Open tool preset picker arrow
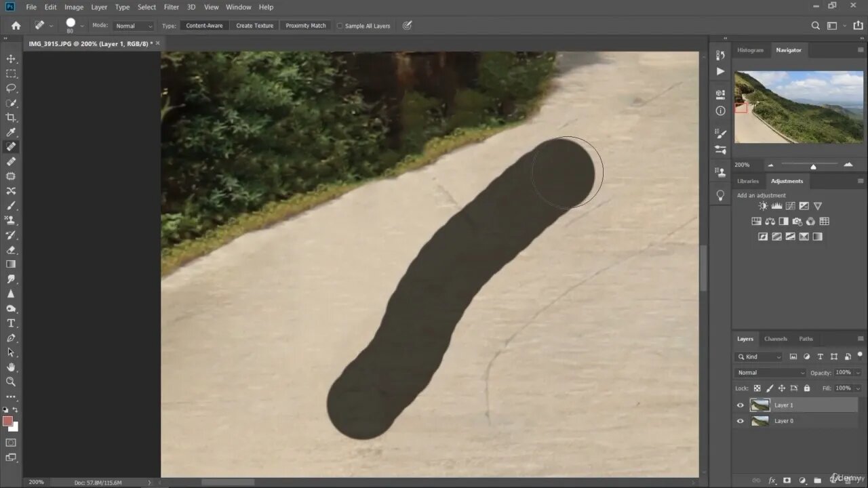Image resolution: width=868 pixels, height=488 pixels. 51,26
